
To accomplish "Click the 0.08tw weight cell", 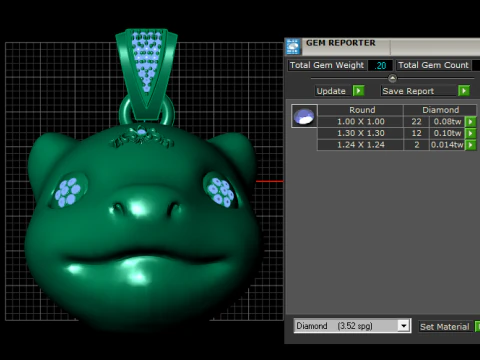I will (x=447, y=122).
